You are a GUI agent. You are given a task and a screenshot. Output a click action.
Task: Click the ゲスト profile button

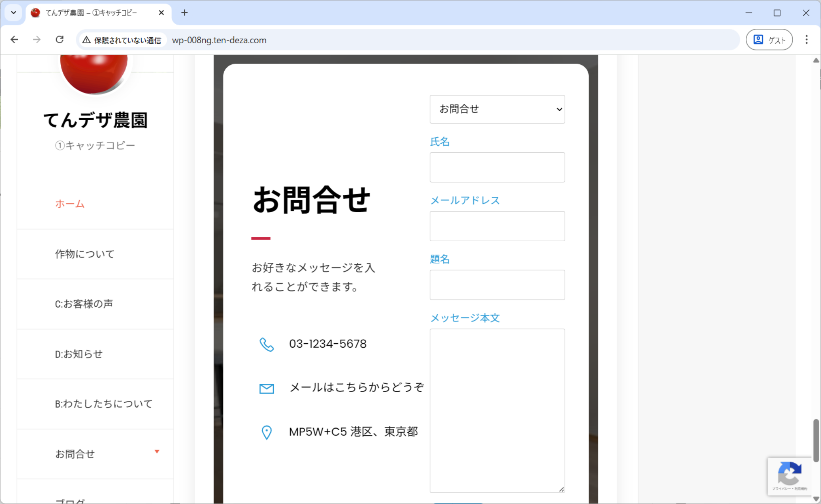tap(769, 40)
